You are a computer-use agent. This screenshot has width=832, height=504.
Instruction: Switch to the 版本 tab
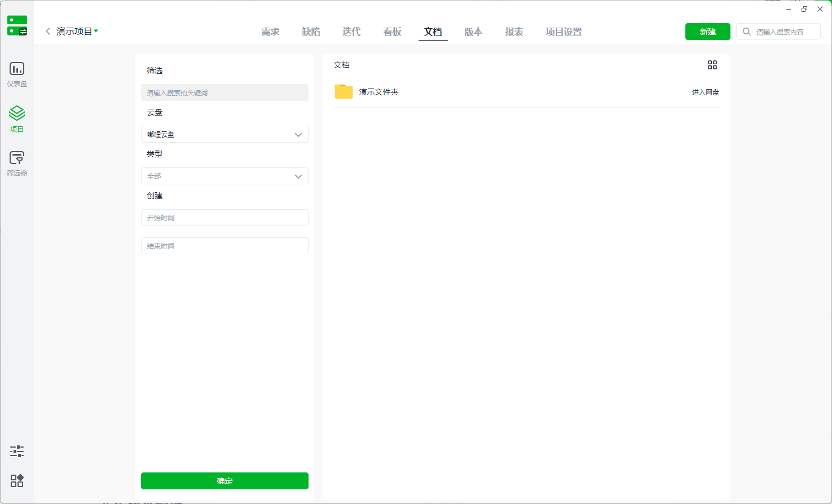coord(473,32)
